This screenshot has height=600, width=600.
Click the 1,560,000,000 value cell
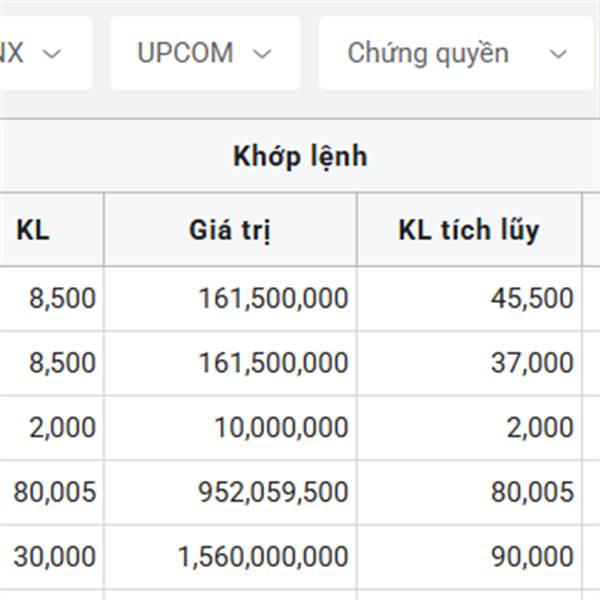263,557
